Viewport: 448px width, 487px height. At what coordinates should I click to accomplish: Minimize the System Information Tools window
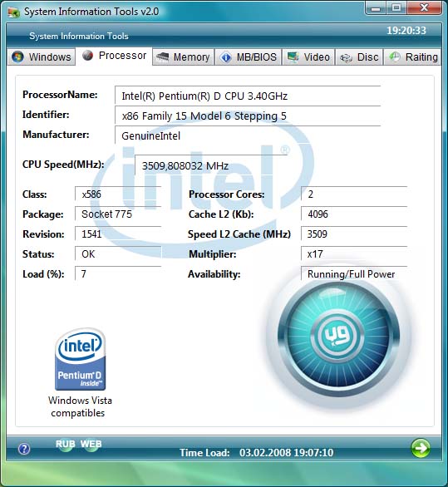(x=376, y=8)
